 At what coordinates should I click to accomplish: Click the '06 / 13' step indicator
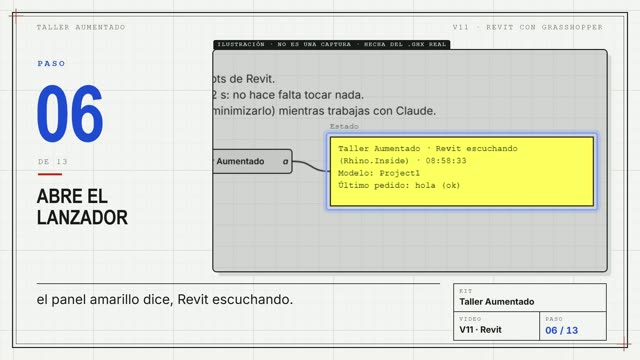562,330
